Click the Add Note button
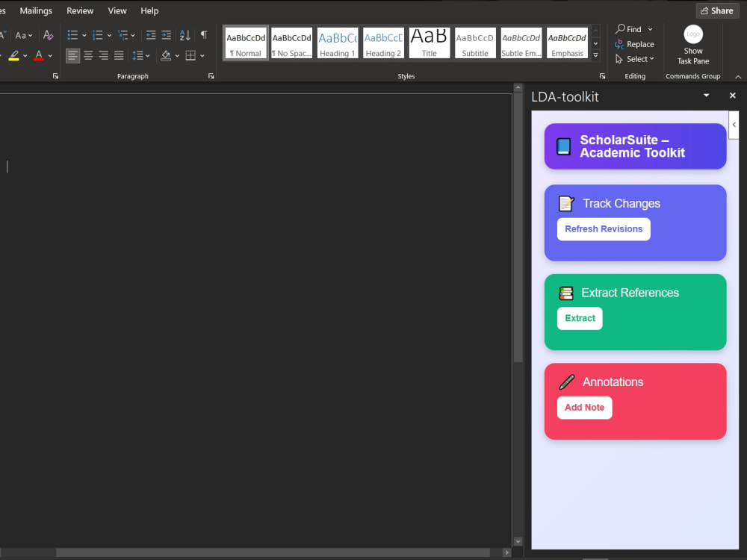The width and height of the screenshot is (747, 560). (585, 408)
